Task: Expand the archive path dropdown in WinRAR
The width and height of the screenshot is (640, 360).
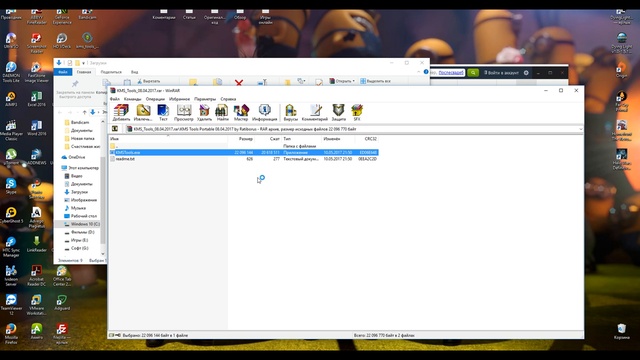Action: 580,129
